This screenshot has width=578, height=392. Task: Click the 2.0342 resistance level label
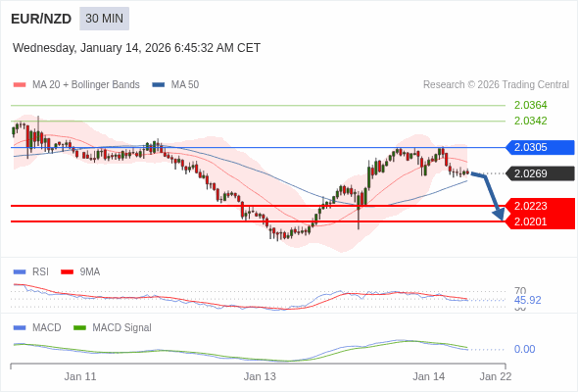pos(530,121)
